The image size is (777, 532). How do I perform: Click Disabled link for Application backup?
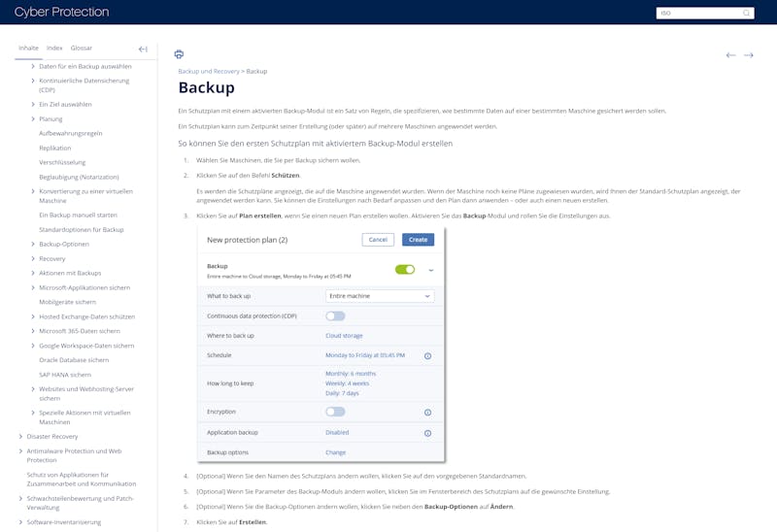point(337,432)
